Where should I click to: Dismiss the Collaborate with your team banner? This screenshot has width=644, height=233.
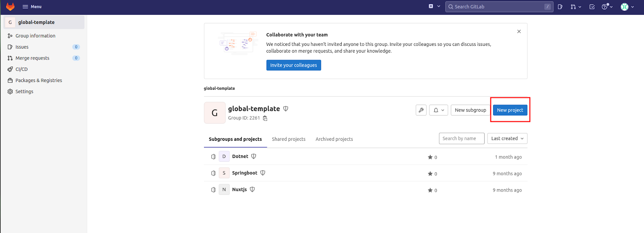tap(519, 31)
